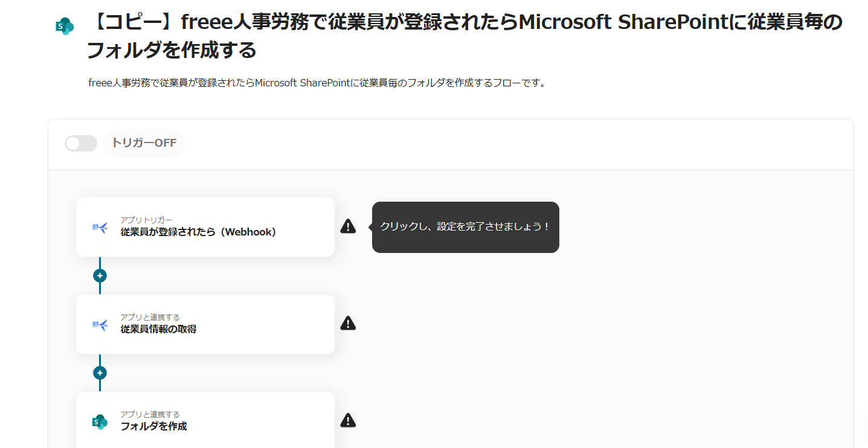The height and width of the screenshot is (448, 868).
Task: Open the フォルダを作成 step
Action: point(205,420)
